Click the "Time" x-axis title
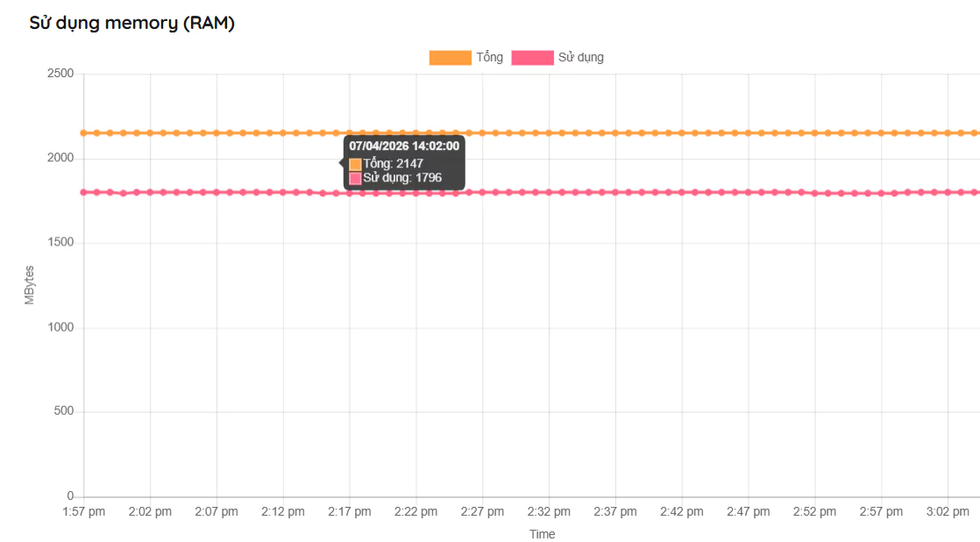This screenshot has height=542, width=980. click(x=542, y=534)
